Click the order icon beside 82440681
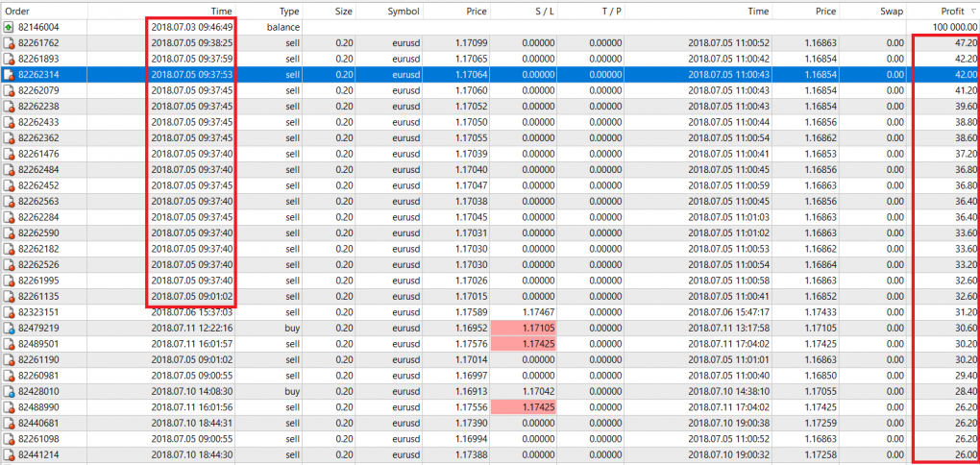This screenshot has height=465, width=980. click(x=8, y=423)
